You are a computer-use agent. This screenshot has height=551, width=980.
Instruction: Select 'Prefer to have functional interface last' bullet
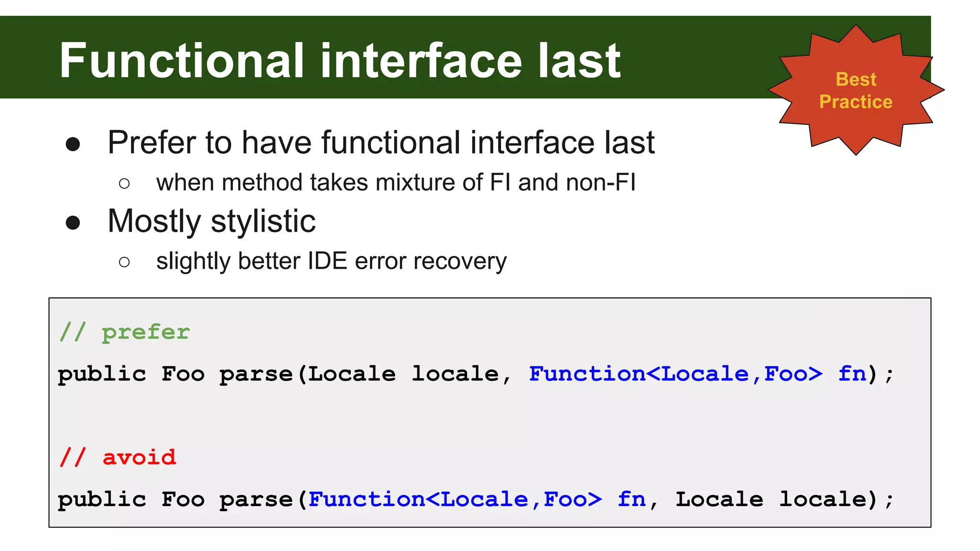(x=381, y=143)
